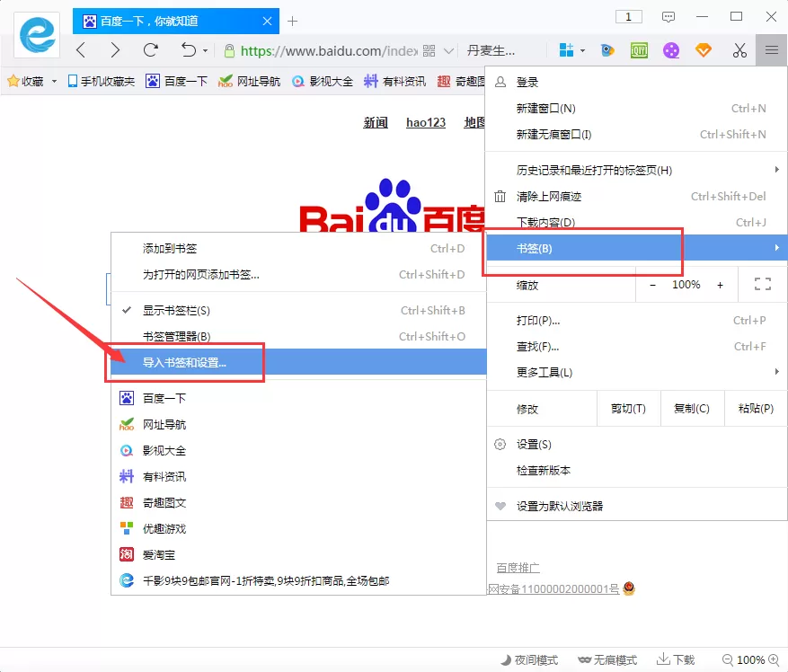The height and width of the screenshot is (672, 788).
Task: Click the browser forward arrow
Action: [x=115, y=50]
